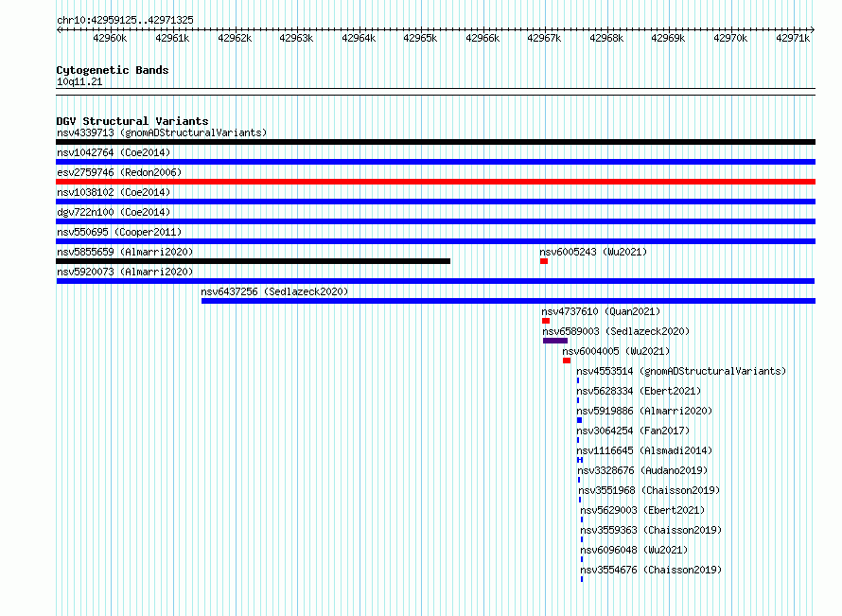Click the Cytogenetic Bands track title
Image resolution: width=842 pixels, height=616 pixels.
pos(113,70)
